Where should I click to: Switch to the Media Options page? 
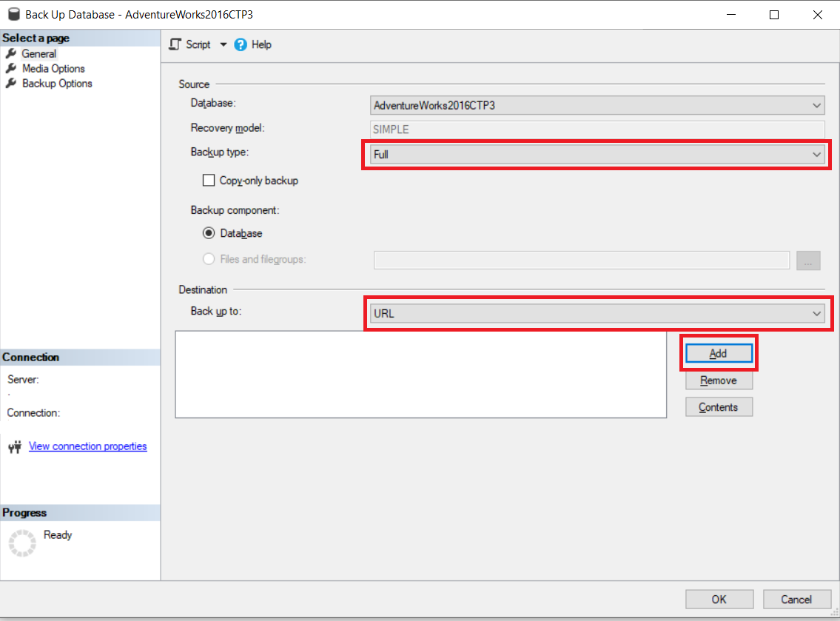(53, 69)
